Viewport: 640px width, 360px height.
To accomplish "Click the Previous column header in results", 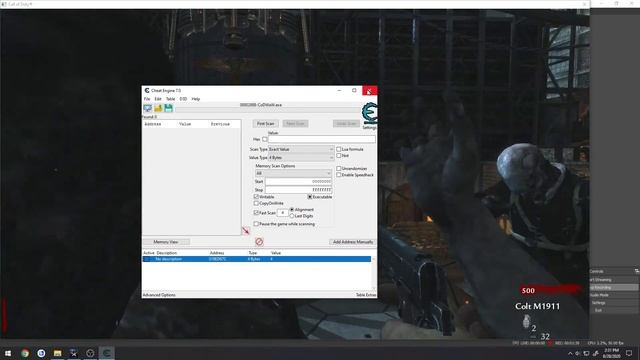I will [220, 124].
